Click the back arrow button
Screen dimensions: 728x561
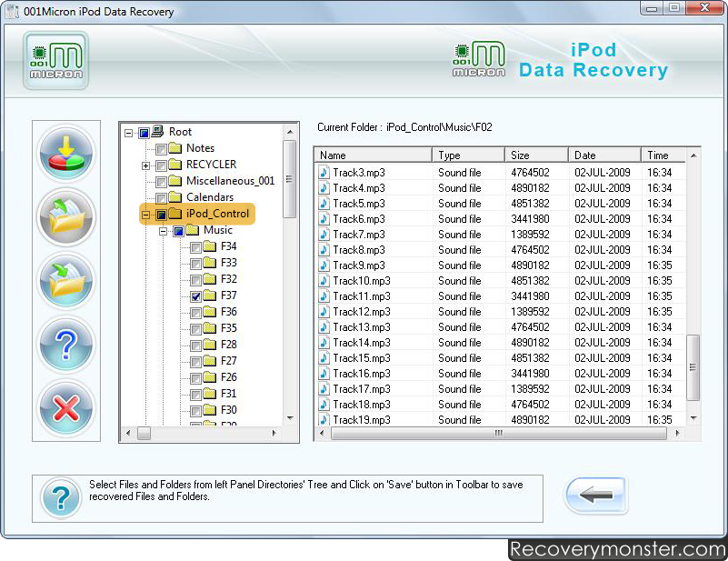click(x=596, y=495)
